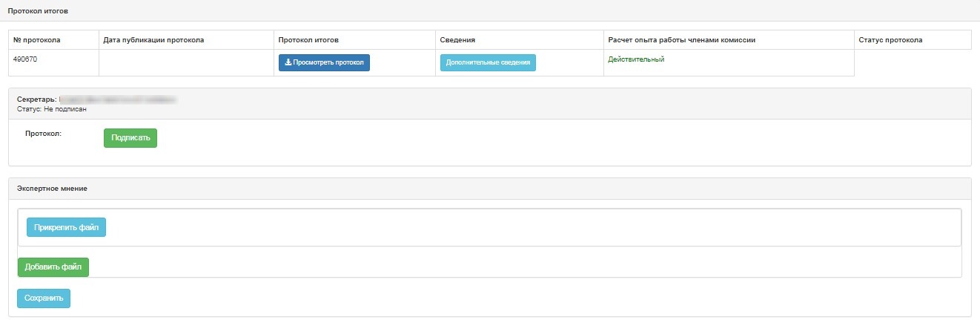Select protocol number 490670 cell
Image resolution: width=980 pixels, height=320 pixels.
point(25,59)
